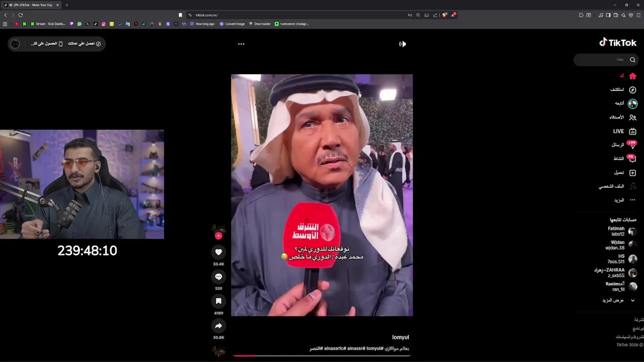Open followed account HS 7sos.511
644x362 pixels.
click(x=622, y=259)
